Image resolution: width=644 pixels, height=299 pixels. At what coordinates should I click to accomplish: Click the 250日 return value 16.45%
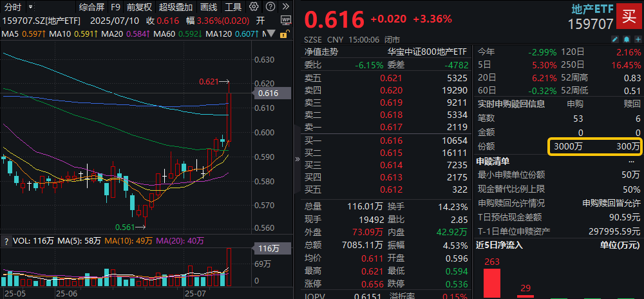point(627,65)
